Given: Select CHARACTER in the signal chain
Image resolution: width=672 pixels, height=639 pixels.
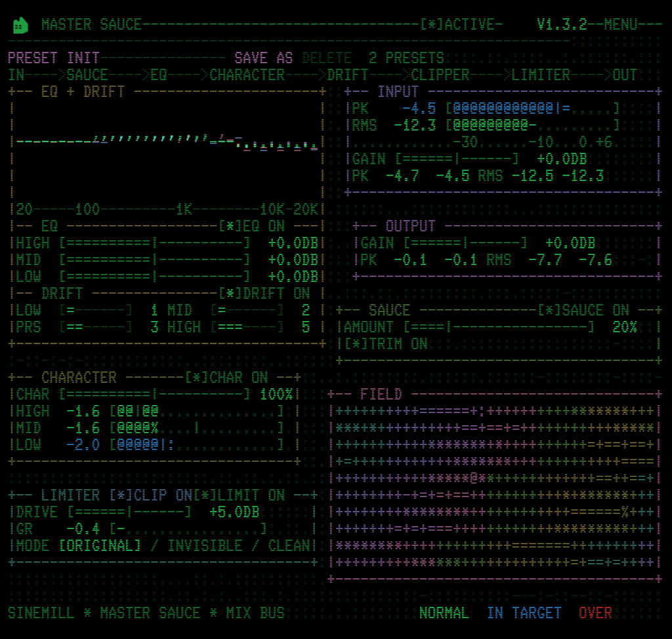Looking at the screenshot, I should [x=247, y=75].
